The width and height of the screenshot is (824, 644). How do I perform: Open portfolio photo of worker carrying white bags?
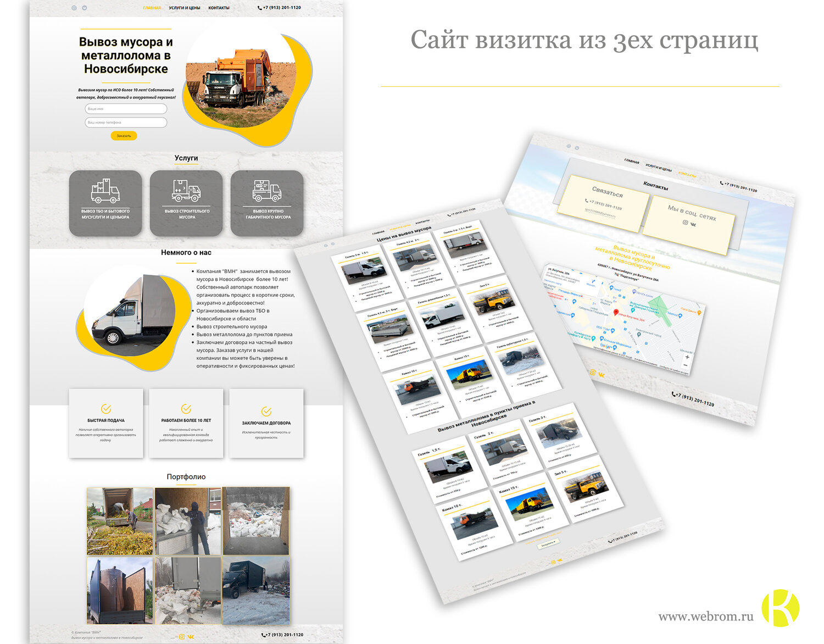coord(188,521)
